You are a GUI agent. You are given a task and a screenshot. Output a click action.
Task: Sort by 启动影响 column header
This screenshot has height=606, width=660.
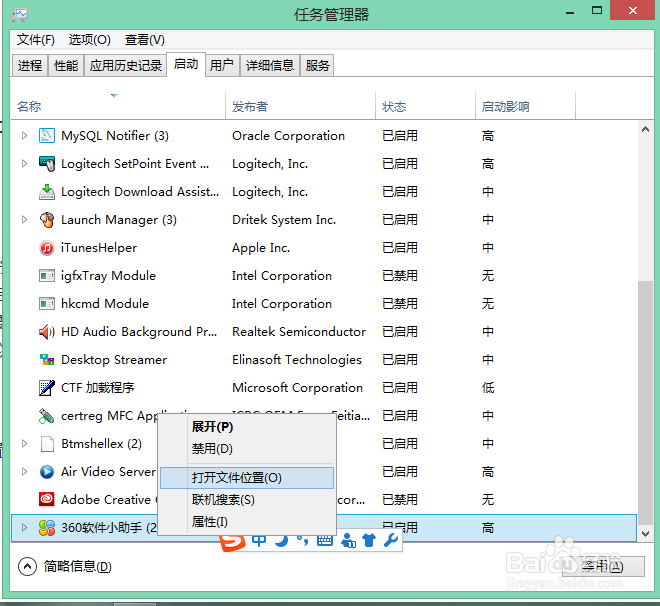[x=525, y=106]
